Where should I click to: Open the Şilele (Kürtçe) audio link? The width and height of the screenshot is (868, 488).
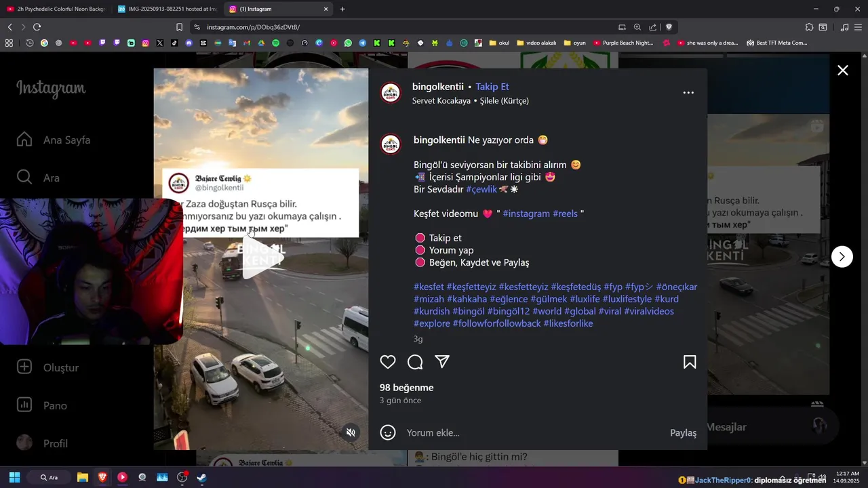pos(505,100)
